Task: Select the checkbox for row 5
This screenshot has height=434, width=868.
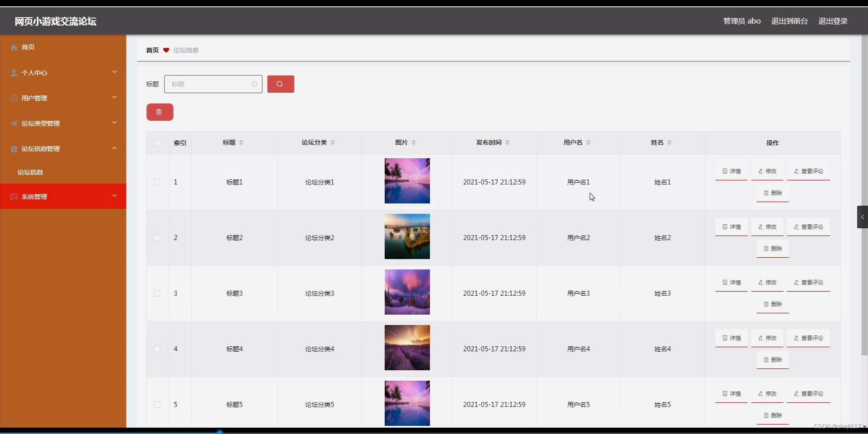Action: (157, 405)
